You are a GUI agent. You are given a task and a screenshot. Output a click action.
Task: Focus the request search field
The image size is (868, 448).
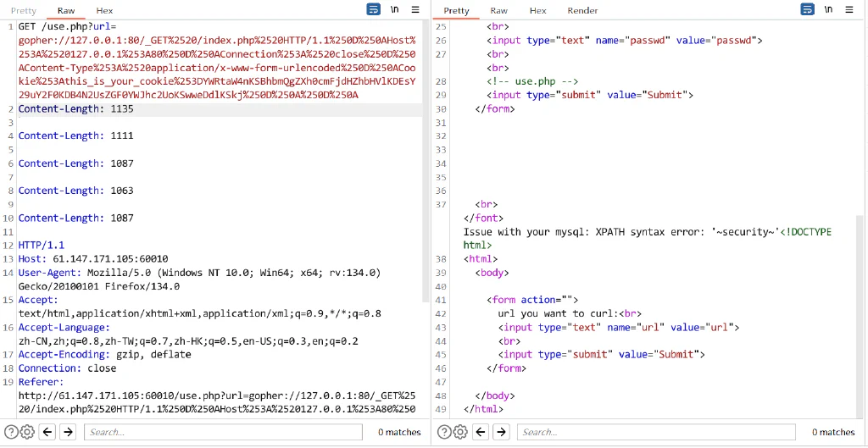pos(223,432)
